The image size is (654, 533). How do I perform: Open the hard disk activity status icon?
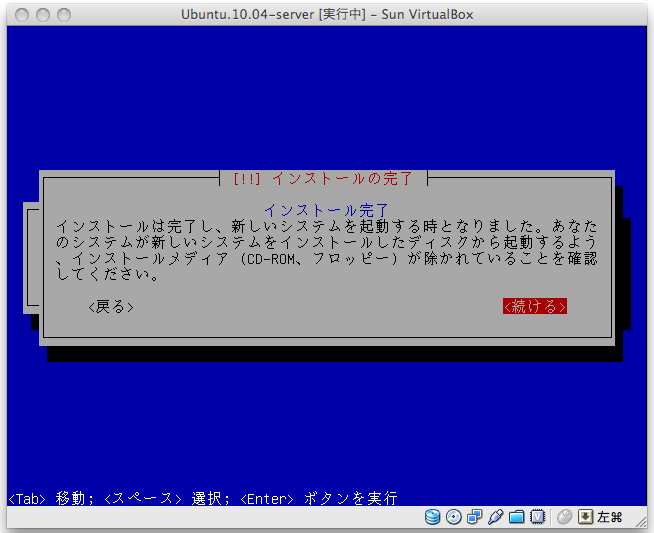point(433,517)
